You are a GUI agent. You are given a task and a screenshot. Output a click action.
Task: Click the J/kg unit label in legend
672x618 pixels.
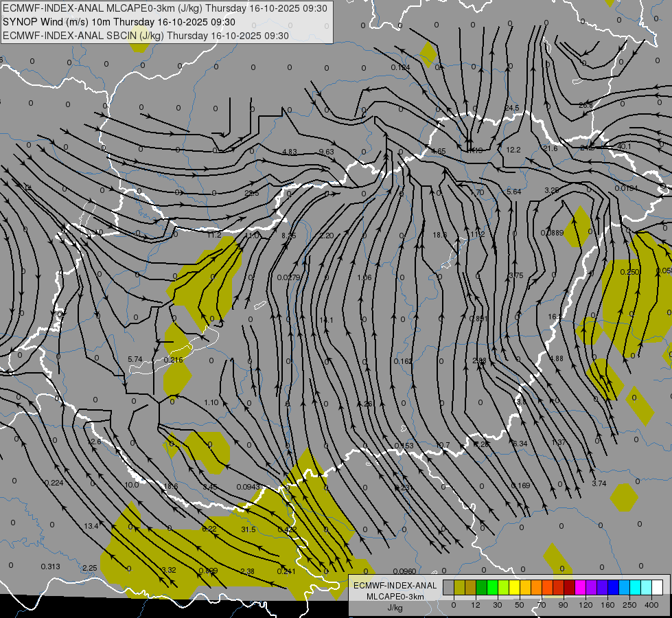coord(395,608)
